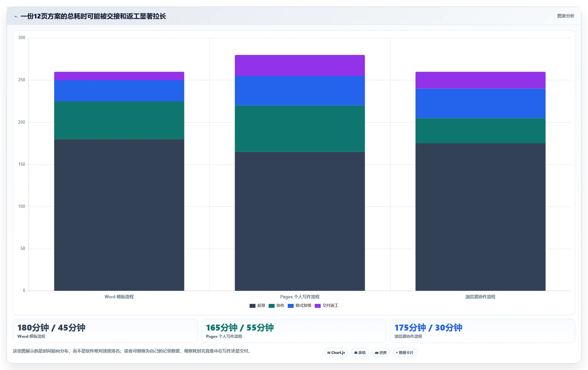
Task: Select the 数据卡片 tag
Action: tap(405, 353)
